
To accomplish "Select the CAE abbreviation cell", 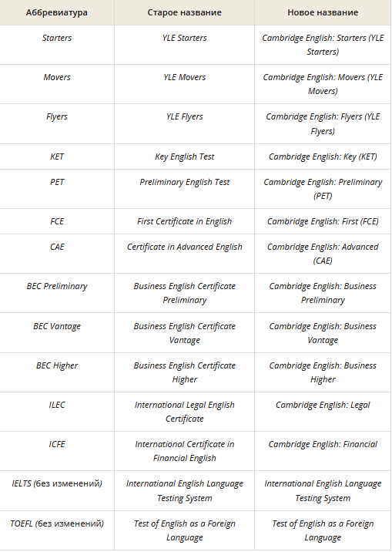I will pos(56,254).
